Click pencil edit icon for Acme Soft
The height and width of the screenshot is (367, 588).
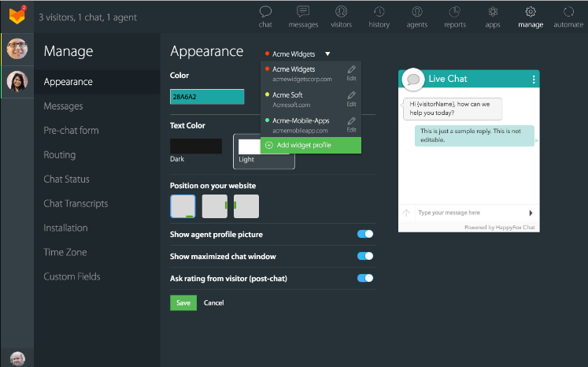(352, 95)
